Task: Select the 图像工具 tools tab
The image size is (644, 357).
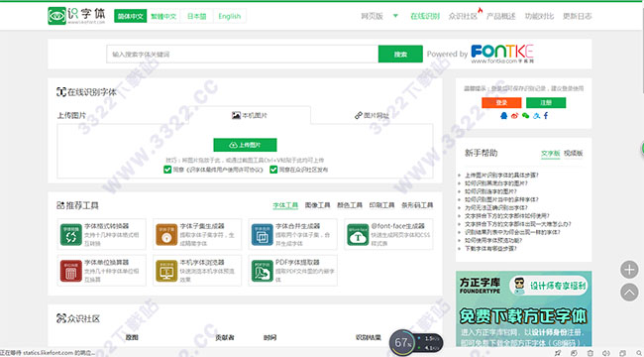Action: point(317,205)
